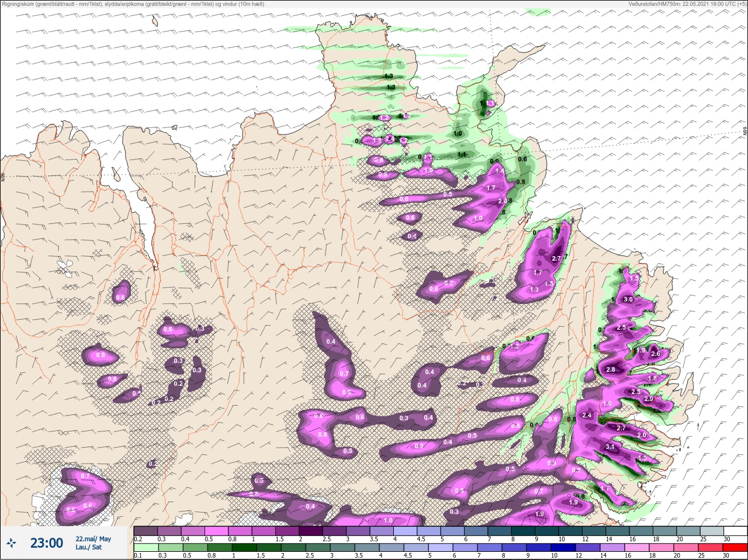748x560 pixels.
Task: Click the 23:00 forecast time label
Action: coord(47,543)
